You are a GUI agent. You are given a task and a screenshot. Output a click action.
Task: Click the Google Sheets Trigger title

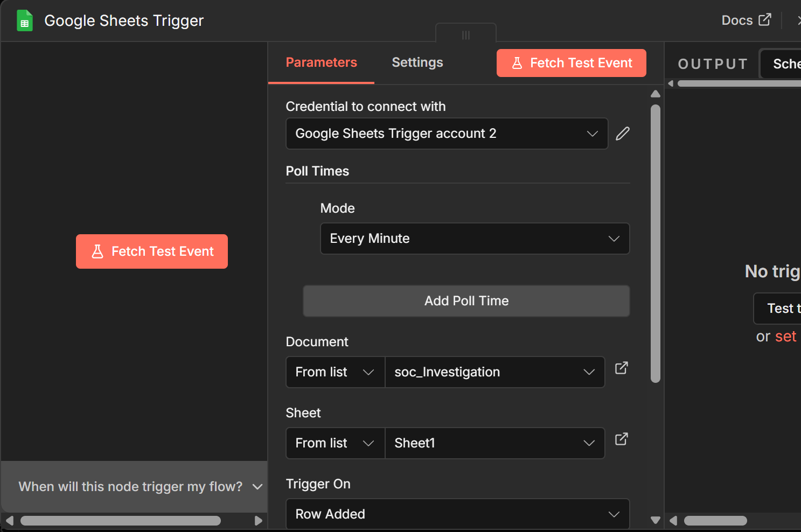click(124, 20)
